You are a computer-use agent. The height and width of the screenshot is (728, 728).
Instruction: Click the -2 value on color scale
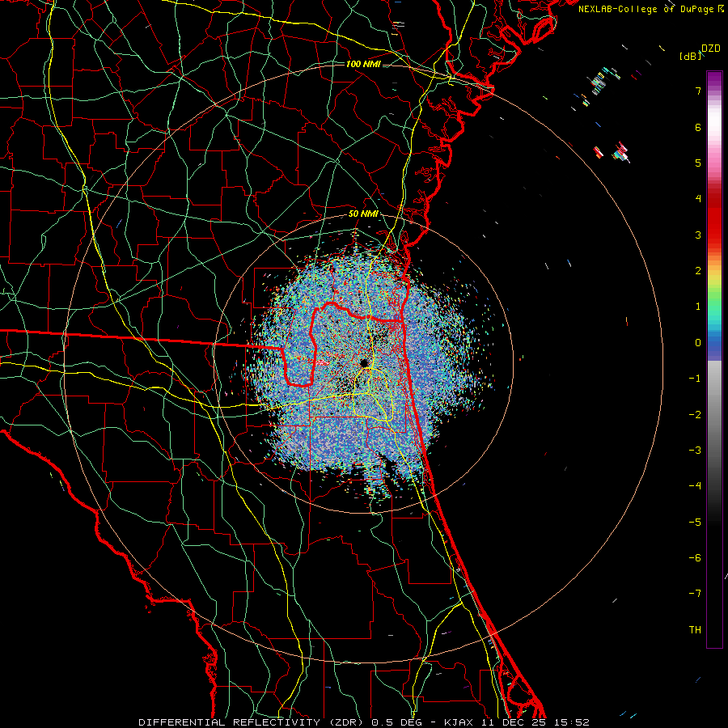[x=695, y=415]
